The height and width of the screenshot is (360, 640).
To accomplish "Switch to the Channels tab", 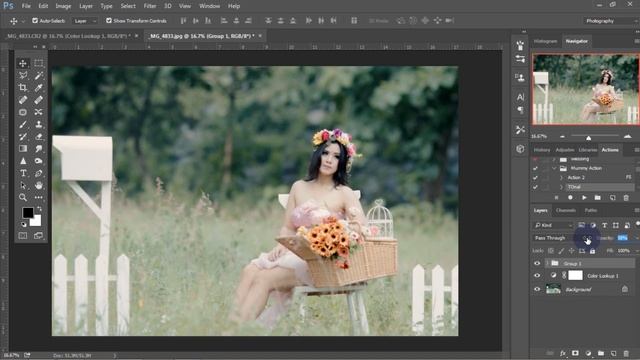I will pyautogui.click(x=566, y=211).
